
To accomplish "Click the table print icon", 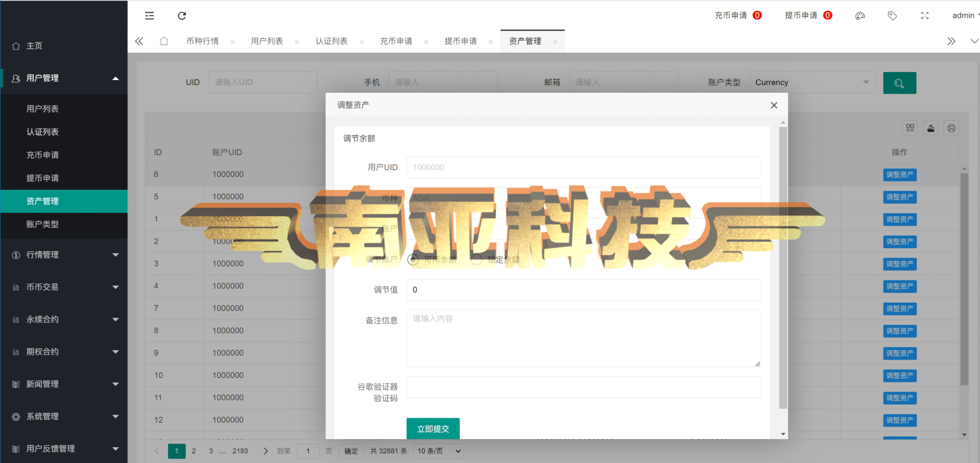I will pyautogui.click(x=951, y=128).
